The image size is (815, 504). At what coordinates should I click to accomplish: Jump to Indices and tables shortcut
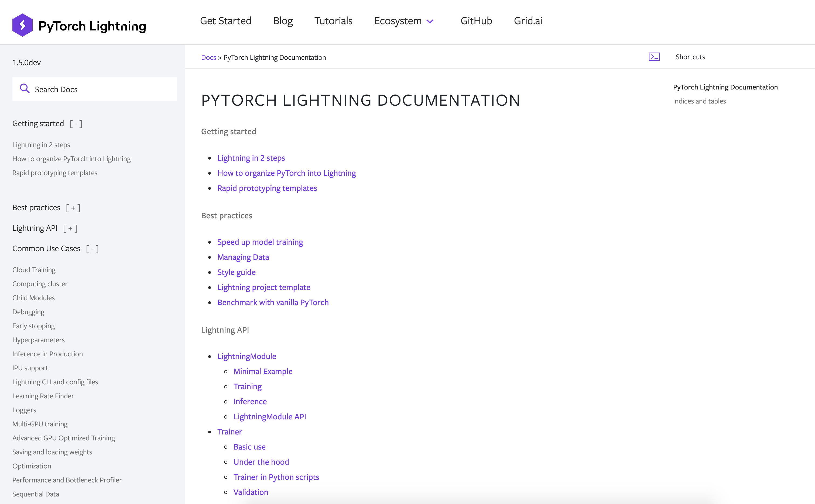pos(699,101)
